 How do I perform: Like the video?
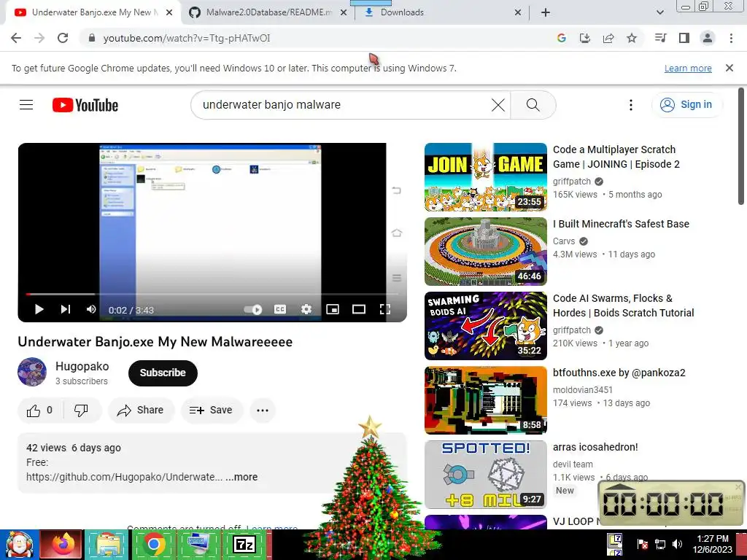point(40,410)
